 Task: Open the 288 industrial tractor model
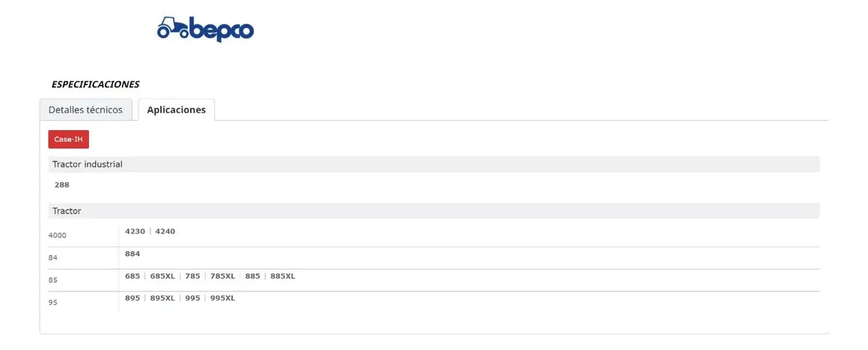tap(62, 185)
